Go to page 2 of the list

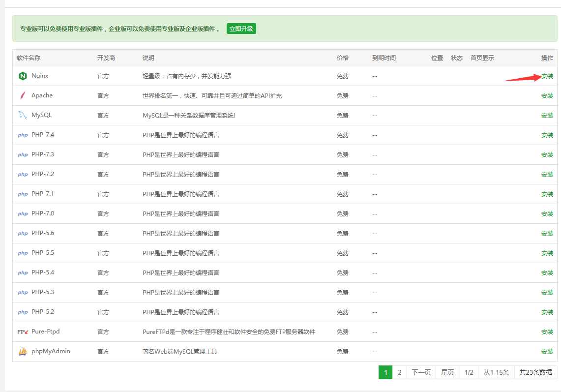[x=399, y=372]
